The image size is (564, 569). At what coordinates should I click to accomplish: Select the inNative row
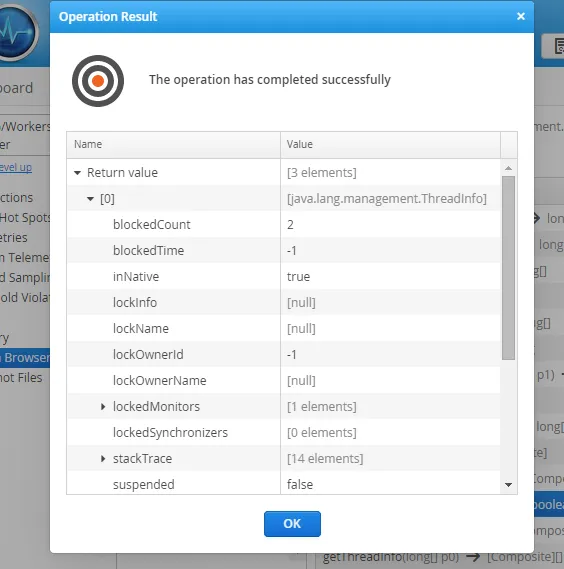click(283, 277)
